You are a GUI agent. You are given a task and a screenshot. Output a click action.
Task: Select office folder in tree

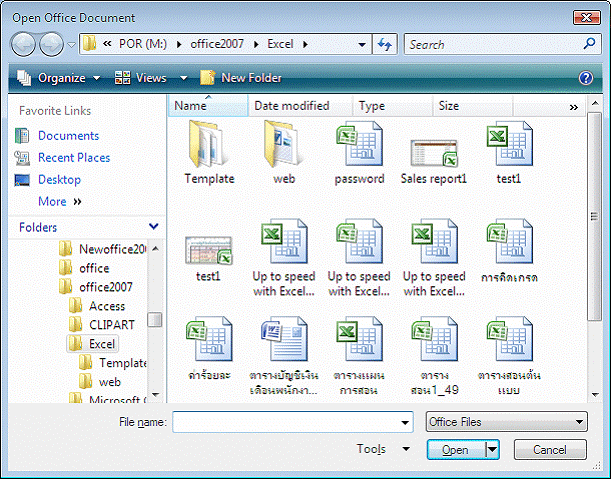tap(84, 268)
